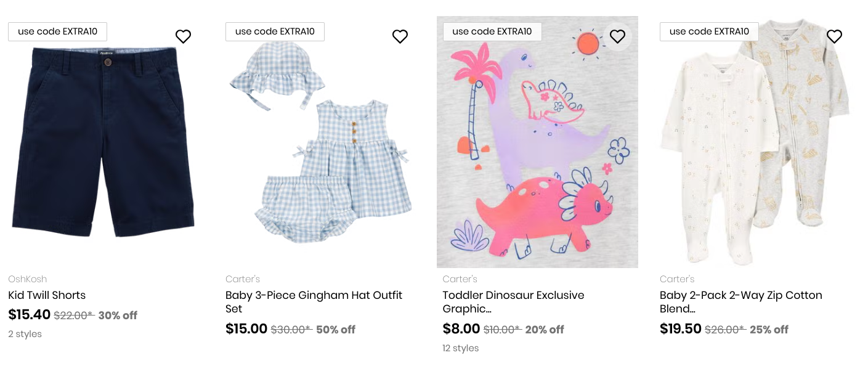Open the Kid Twill Shorts product title
868x371 pixels.
click(x=47, y=295)
